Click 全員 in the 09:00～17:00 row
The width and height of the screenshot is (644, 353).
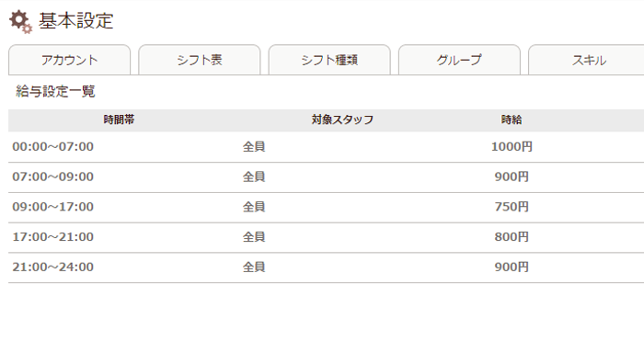point(254,207)
